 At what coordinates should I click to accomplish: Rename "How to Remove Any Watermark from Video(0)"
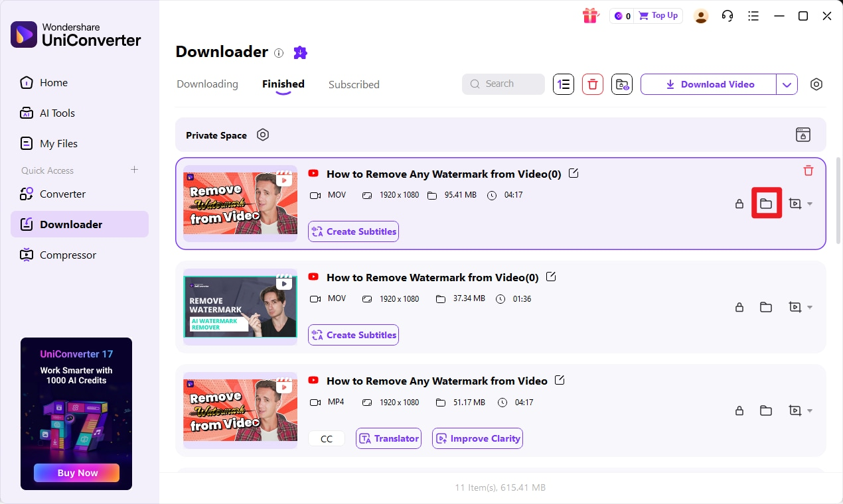click(x=574, y=173)
